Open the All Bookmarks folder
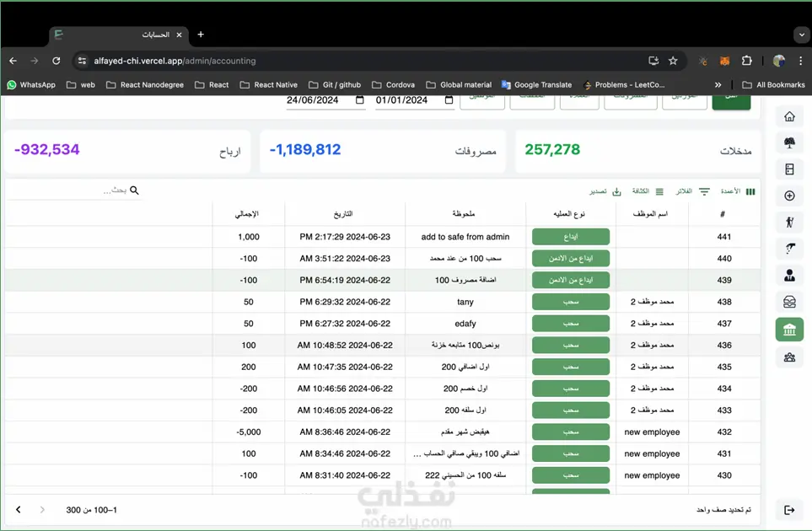The height and width of the screenshot is (531, 812). (x=774, y=85)
